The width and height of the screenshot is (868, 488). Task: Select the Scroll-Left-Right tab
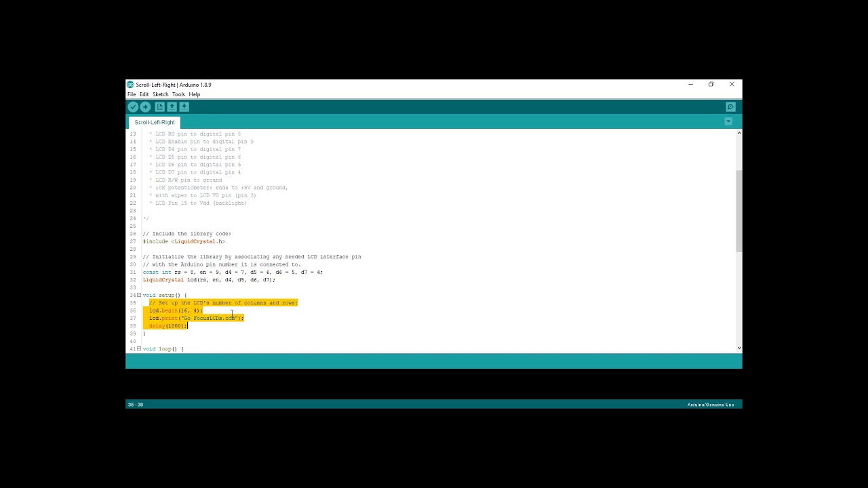[155, 123]
